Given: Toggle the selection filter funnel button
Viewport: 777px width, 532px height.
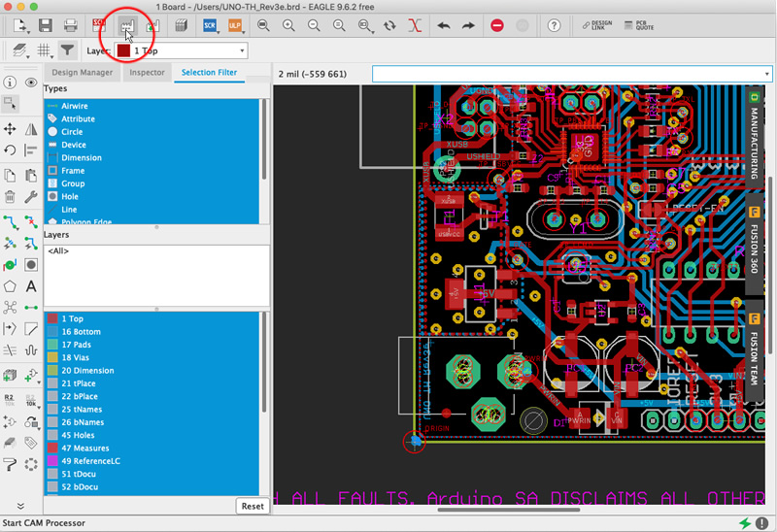Looking at the screenshot, I should click(67, 50).
